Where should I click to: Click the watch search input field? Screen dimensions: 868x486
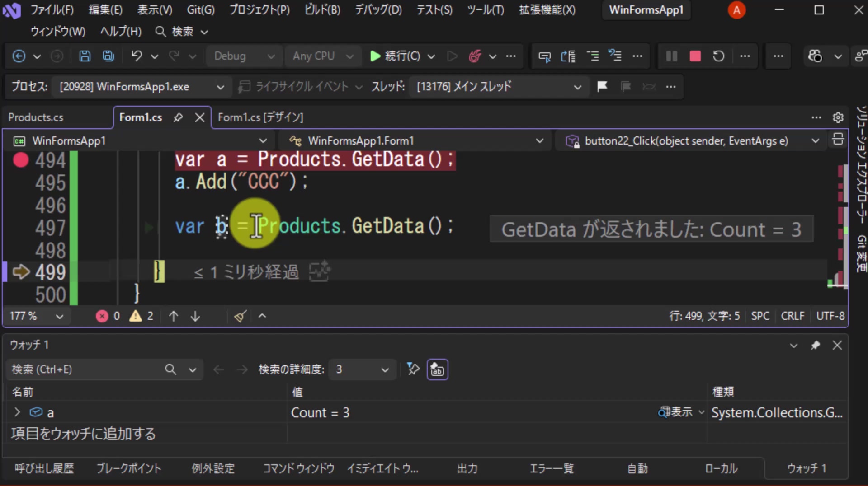point(86,369)
